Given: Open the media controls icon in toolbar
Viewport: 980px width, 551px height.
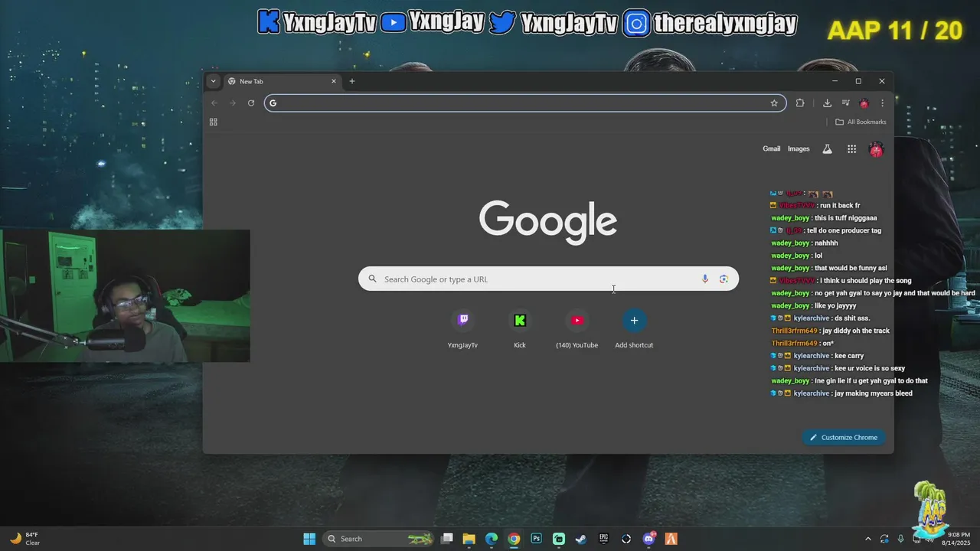Looking at the screenshot, I should [845, 103].
